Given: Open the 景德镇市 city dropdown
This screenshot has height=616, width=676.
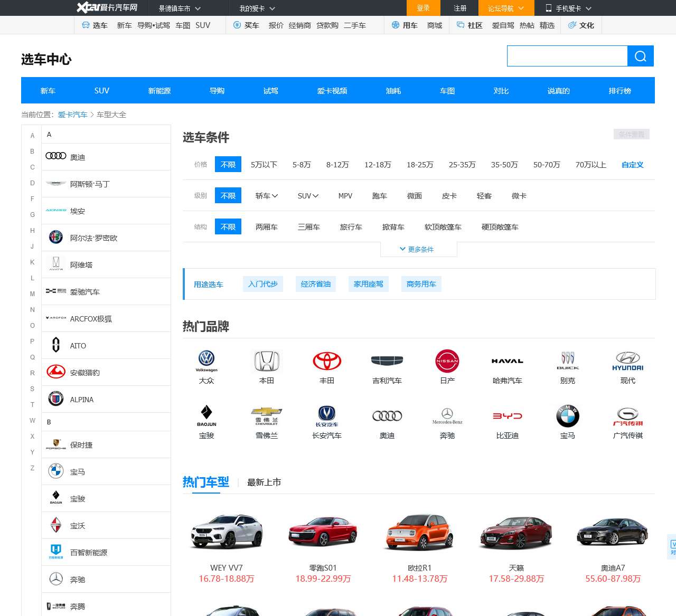Looking at the screenshot, I should point(180,8).
